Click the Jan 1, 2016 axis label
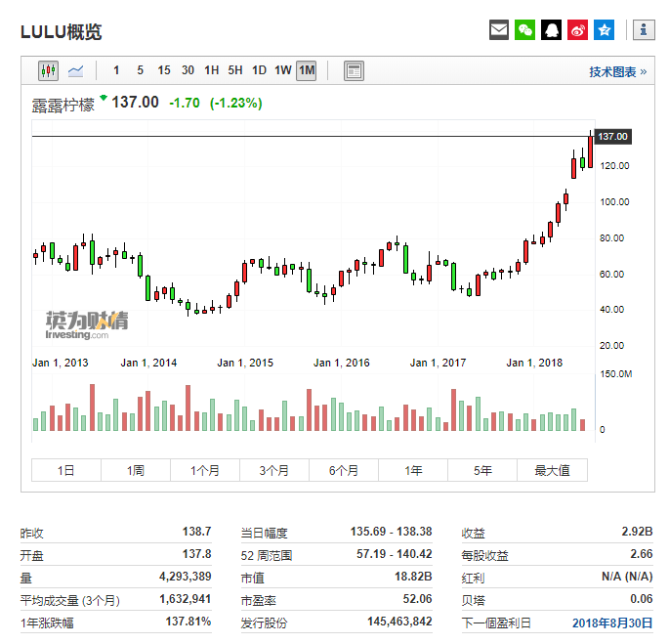 341,363
